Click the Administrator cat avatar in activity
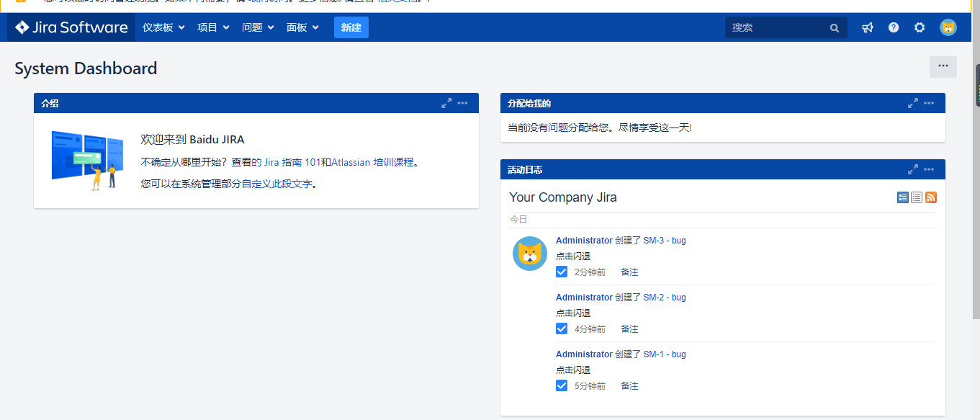Screen dimensions: 980x420 pos(530,254)
